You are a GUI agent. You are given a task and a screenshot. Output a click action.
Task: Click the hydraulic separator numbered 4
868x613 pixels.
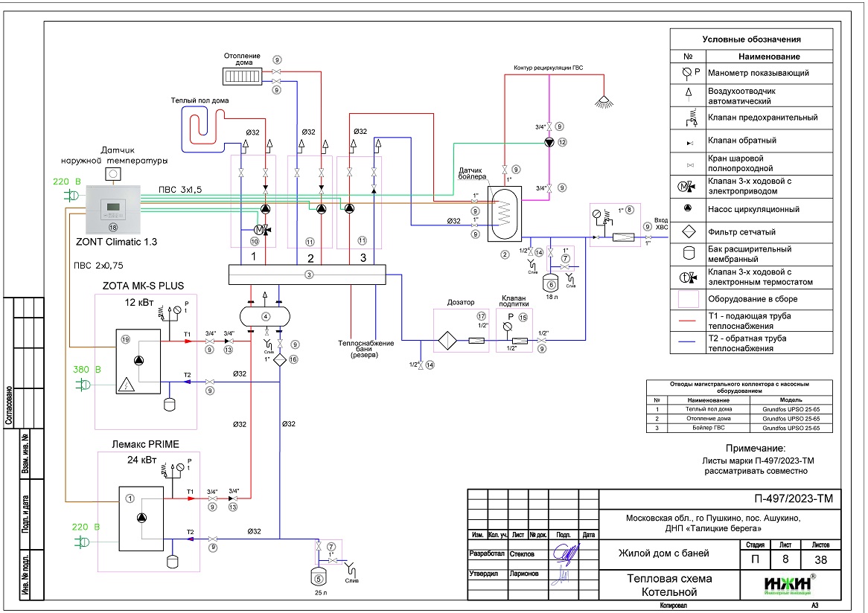point(265,315)
